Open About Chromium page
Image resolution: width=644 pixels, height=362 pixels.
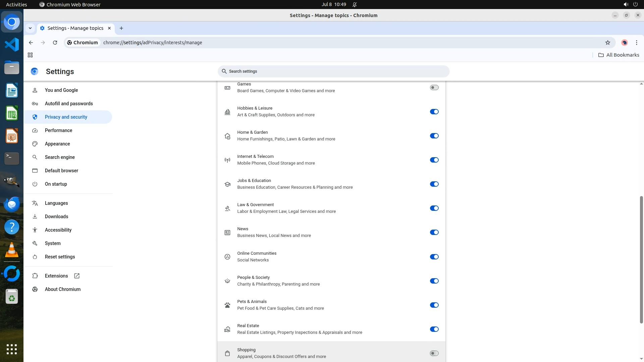[63, 289]
